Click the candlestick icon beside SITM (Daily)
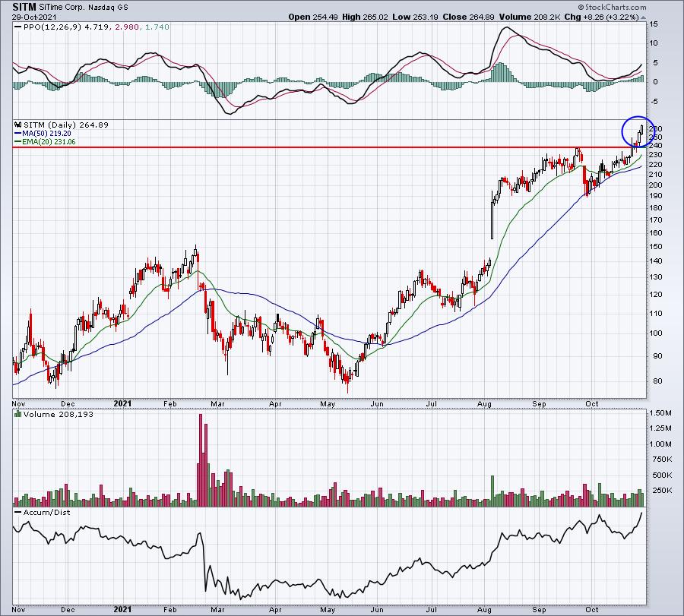 pyautogui.click(x=18, y=125)
